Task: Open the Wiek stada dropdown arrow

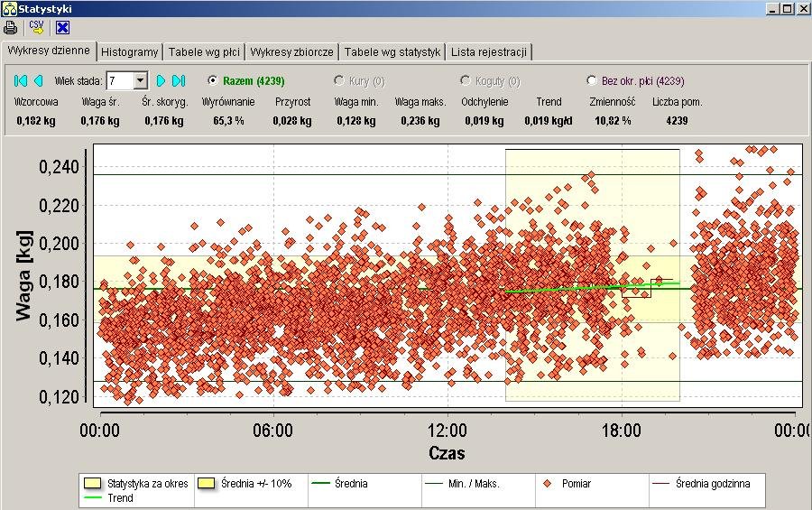Action: coord(140,80)
